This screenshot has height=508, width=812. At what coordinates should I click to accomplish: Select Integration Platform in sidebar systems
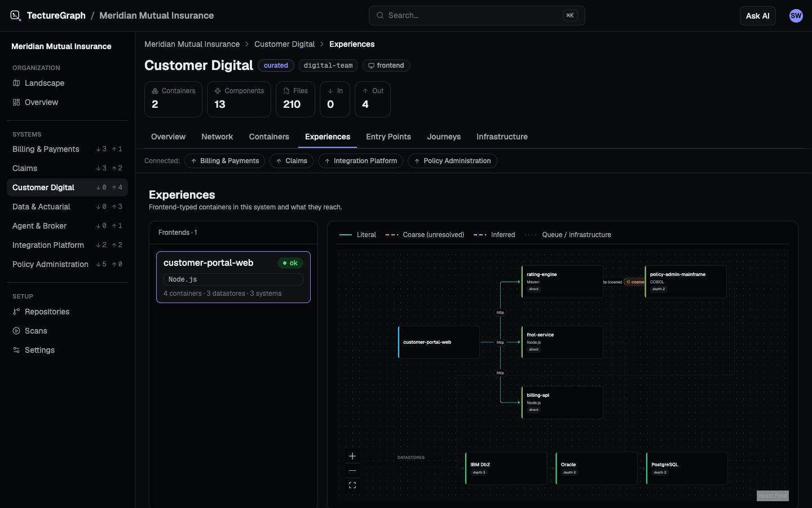tap(67, 245)
